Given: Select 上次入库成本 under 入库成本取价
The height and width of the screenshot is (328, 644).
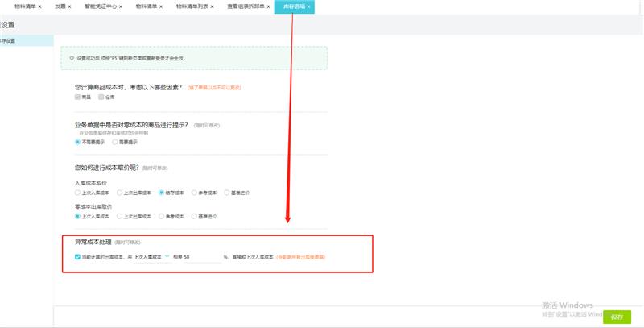Looking at the screenshot, I should coord(77,193).
